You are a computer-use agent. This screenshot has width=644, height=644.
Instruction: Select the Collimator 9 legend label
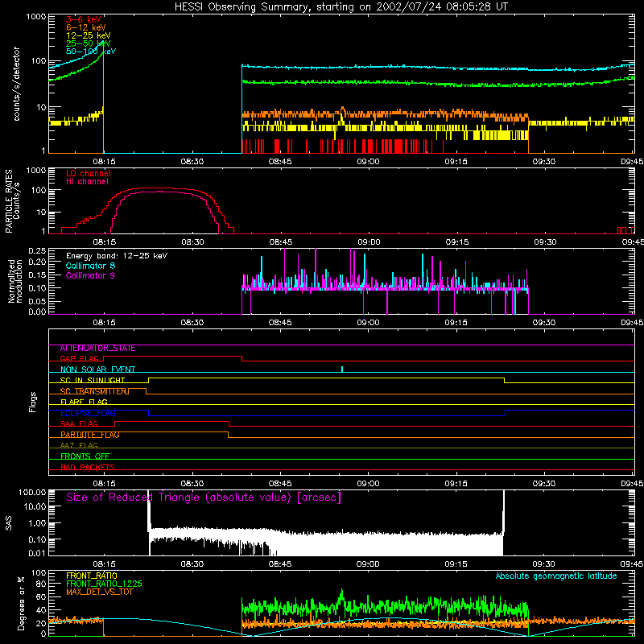(90, 275)
